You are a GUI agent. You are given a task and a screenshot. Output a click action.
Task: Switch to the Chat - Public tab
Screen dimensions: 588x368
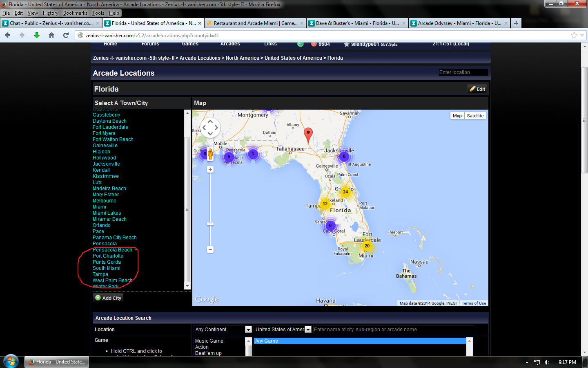(x=51, y=23)
